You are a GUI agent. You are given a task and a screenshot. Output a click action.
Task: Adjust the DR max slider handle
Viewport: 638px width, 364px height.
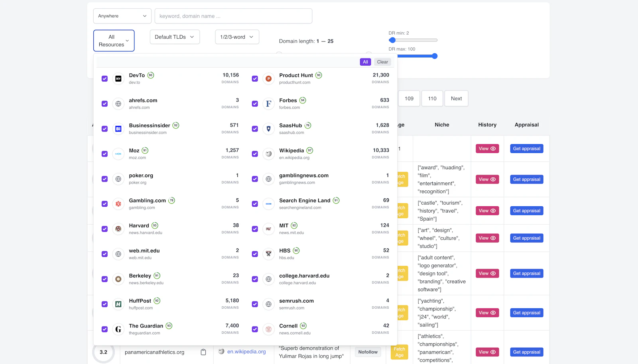435,56
